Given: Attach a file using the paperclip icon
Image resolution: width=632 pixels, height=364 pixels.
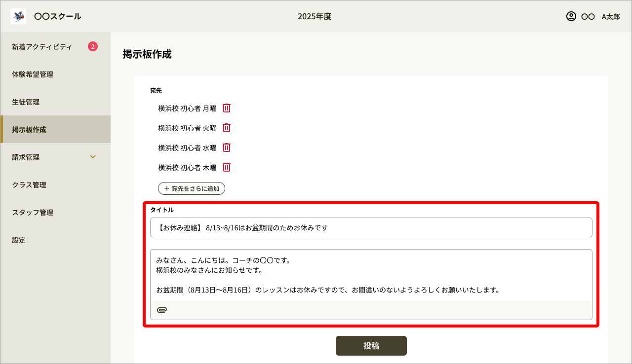Looking at the screenshot, I should [162, 310].
